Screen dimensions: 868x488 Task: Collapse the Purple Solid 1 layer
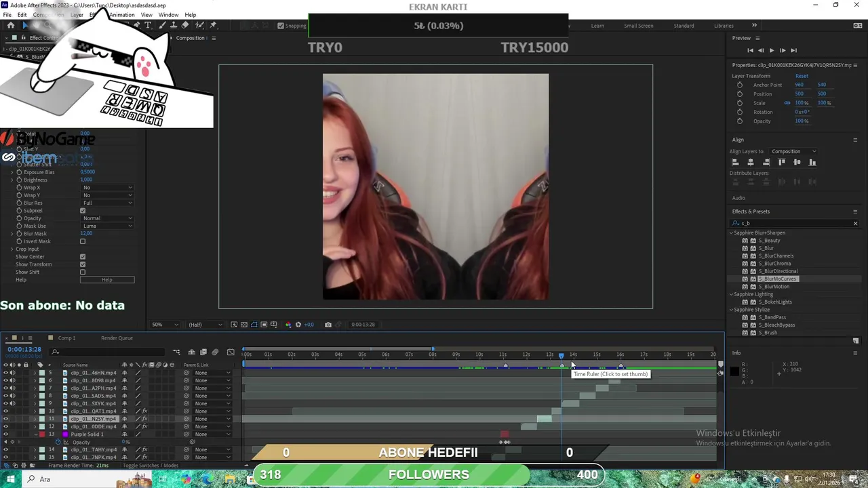pos(35,434)
